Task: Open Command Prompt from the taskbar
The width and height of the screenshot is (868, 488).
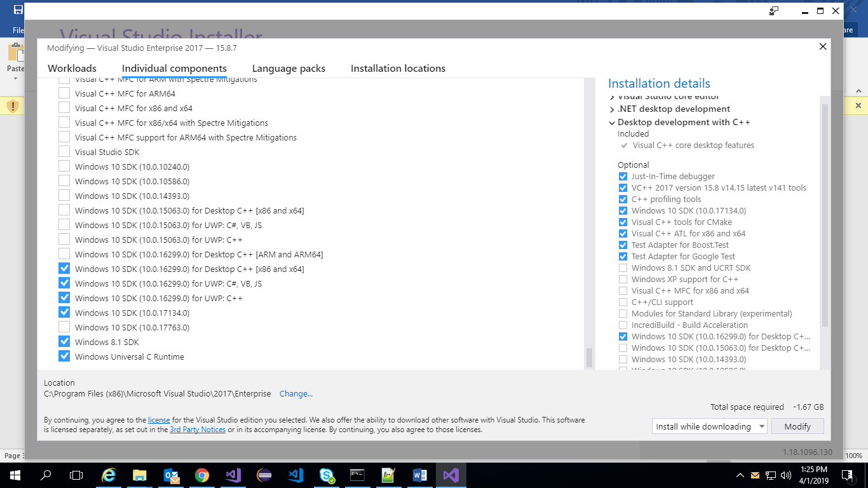Action: coord(358,475)
